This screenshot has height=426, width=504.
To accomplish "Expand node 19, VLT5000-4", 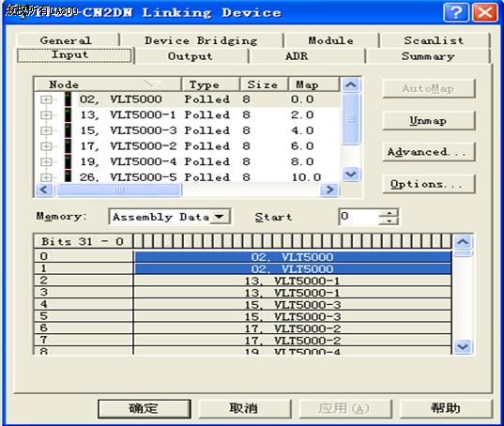I will pos(46,161).
